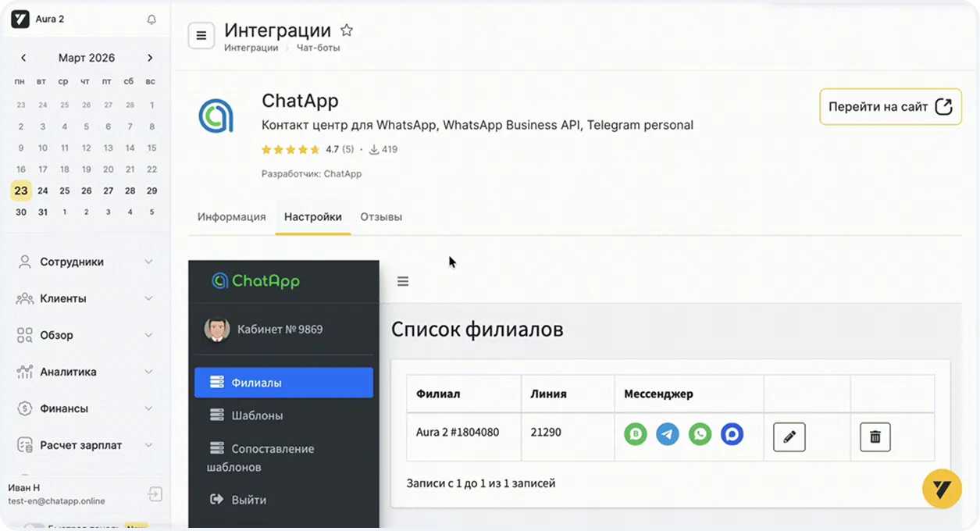Click the Финансы dollar icon
The width and height of the screenshot is (980, 531).
coord(25,408)
